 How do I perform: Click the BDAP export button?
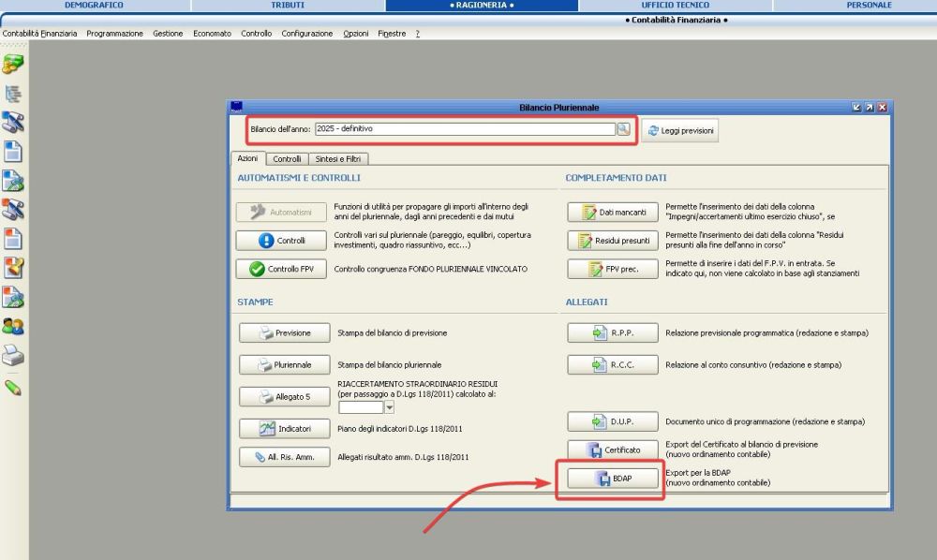click(x=613, y=479)
